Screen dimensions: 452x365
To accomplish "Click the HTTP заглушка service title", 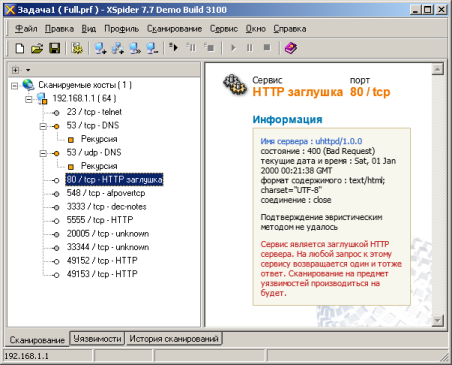I will coord(297,92).
